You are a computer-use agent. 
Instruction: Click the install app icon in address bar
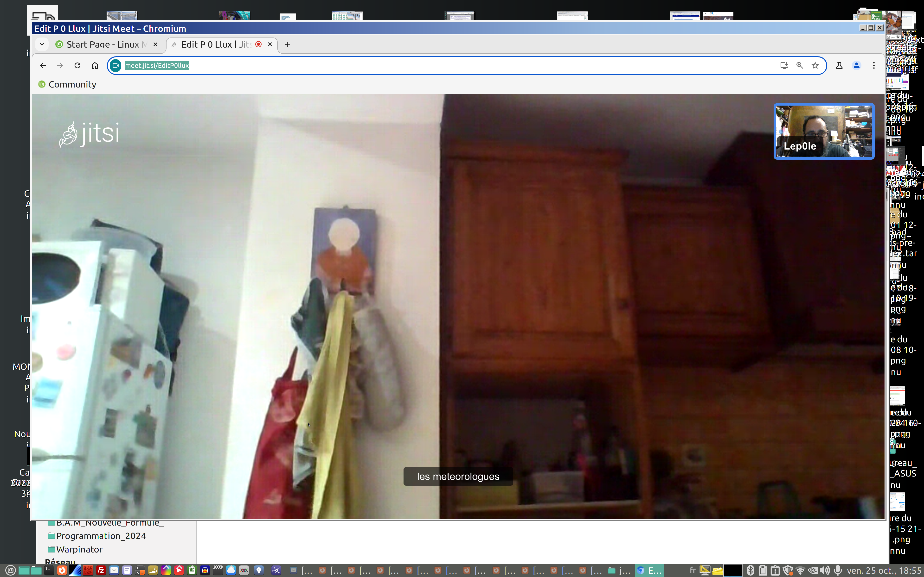tap(784, 66)
